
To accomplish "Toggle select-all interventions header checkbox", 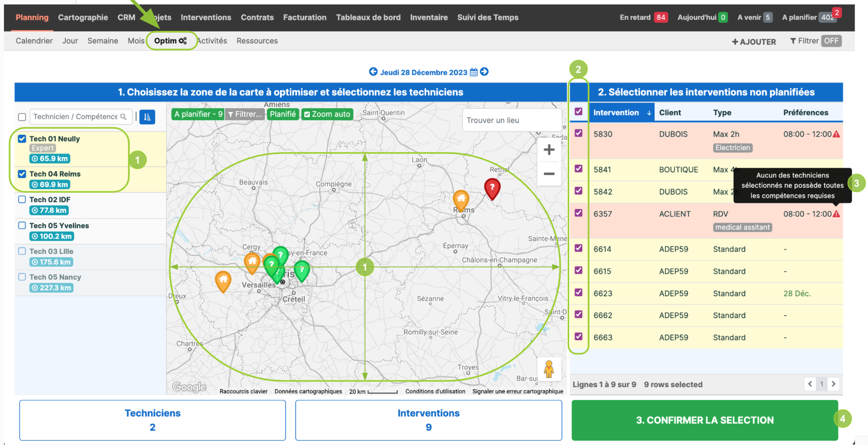I will [x=578, y=112].
